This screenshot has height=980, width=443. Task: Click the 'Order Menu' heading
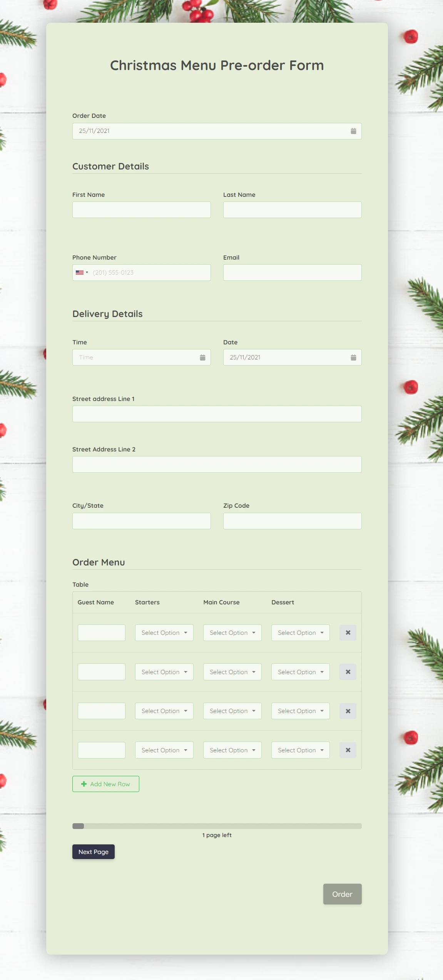99,562
